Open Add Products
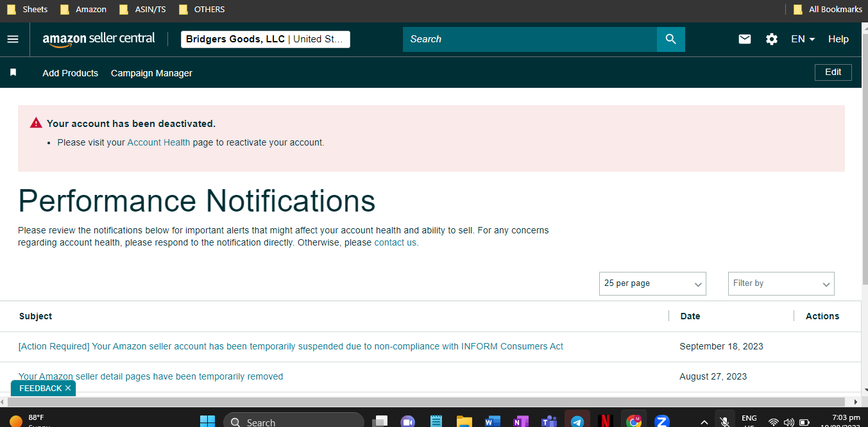Image resolution: width=868 pixels, height=427 pixels. pyautogui.click(x=71, y=73)
